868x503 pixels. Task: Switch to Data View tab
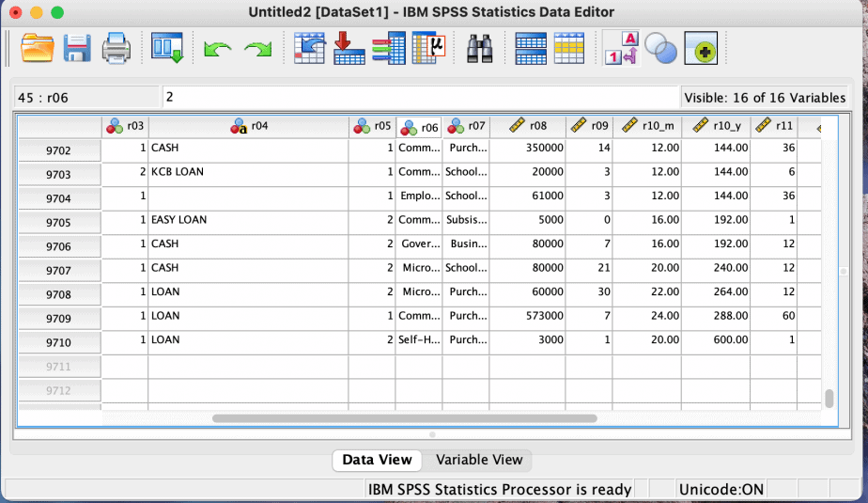[377, 460]
